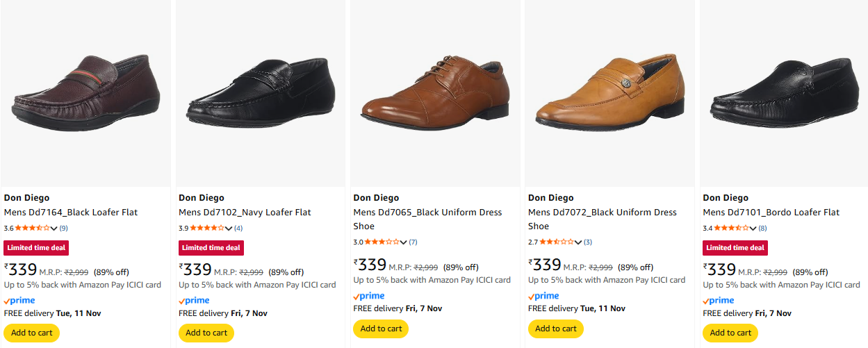Click the star rating of the Dd7102 Navy loafer

206,228
